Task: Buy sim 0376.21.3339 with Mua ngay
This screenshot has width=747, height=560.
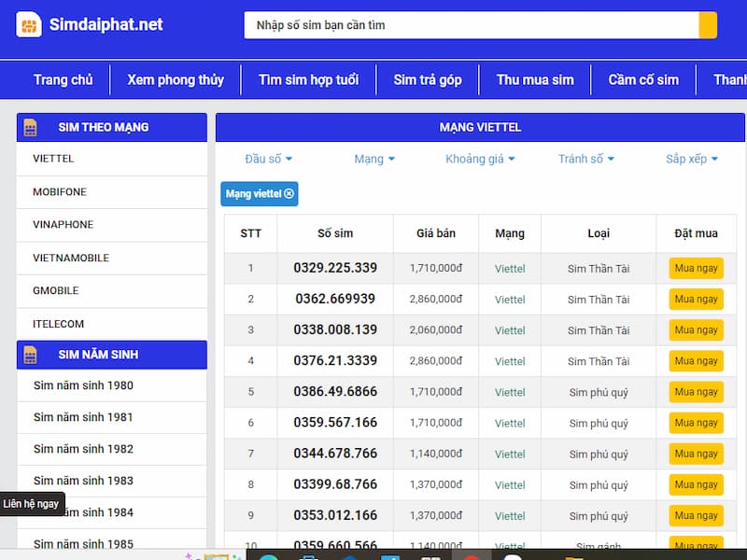Action: 696,361
